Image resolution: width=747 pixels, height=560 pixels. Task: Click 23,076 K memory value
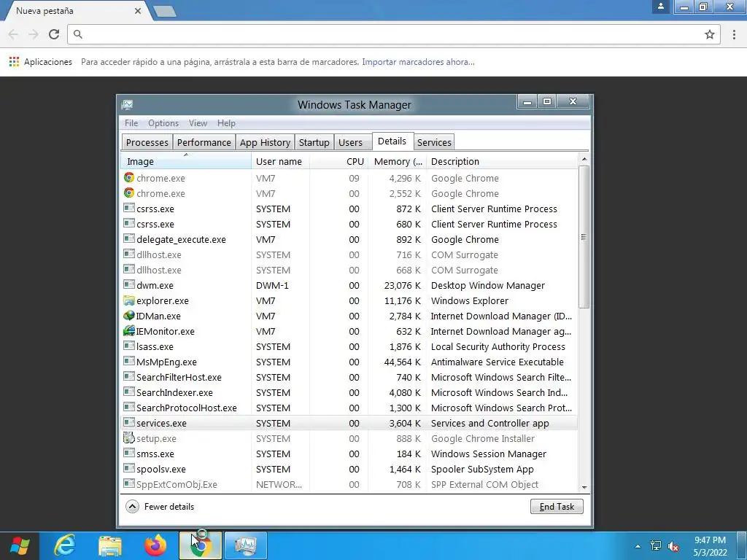(x=403, y=285)
